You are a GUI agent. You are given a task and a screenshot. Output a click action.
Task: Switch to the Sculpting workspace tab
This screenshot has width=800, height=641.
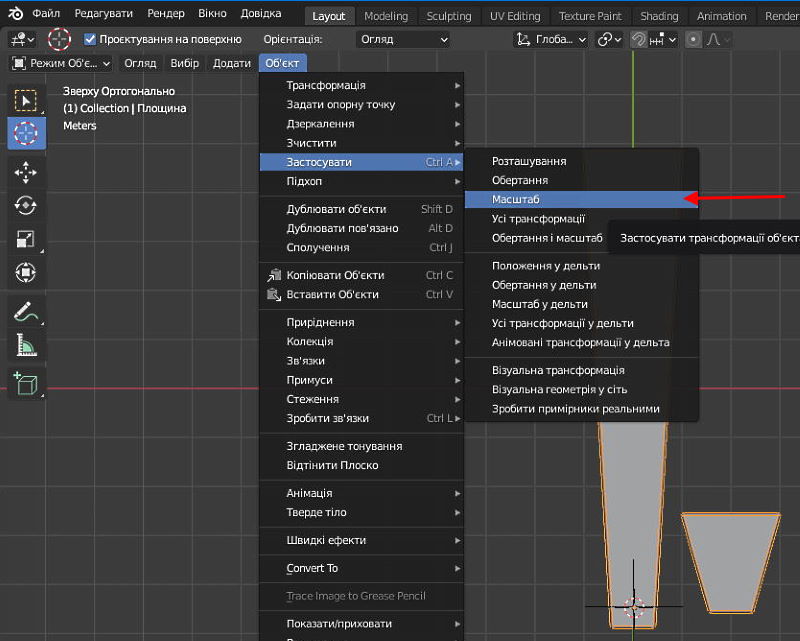449,16
